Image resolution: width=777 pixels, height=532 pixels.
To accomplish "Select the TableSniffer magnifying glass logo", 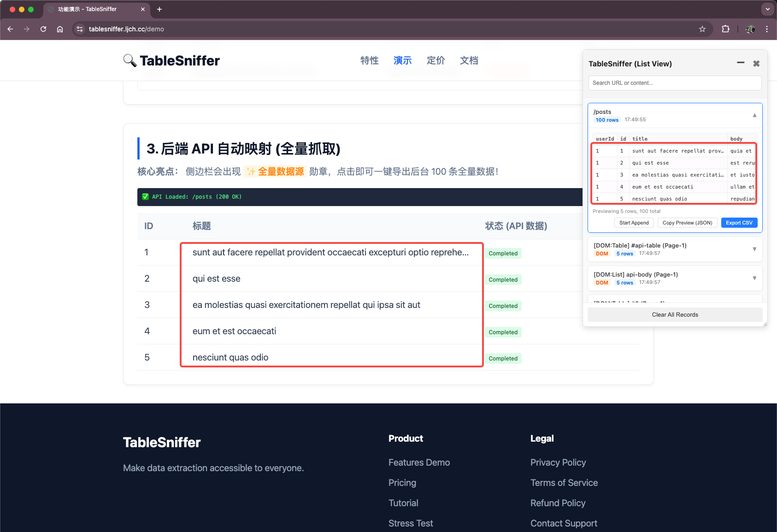I will tap(129, 60).
